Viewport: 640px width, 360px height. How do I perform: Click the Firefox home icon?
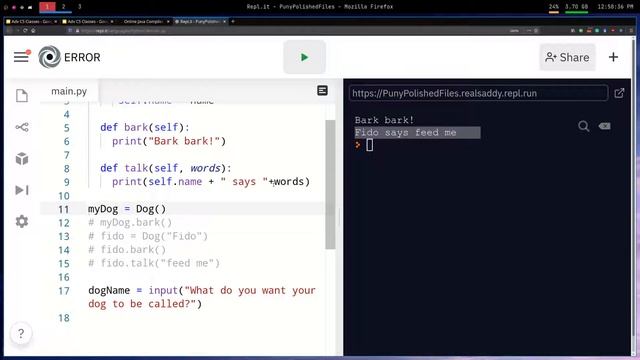tap(33, 31)
